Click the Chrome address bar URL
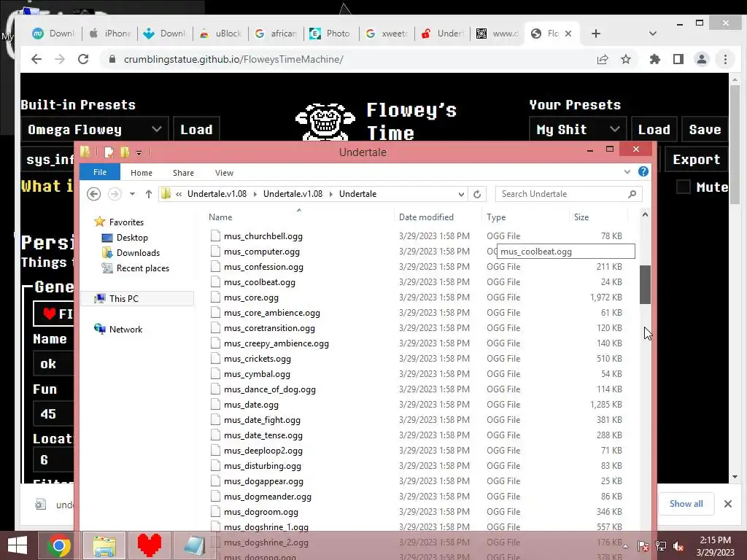 pyautogui.click(x=233, y=59)
